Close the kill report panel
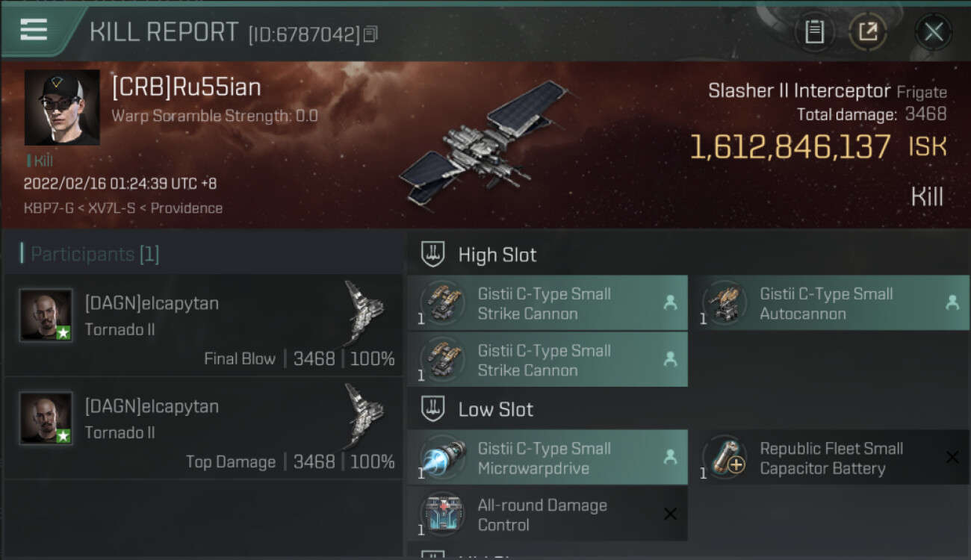This screenshot has height=560, width=971. coord(934,31)
